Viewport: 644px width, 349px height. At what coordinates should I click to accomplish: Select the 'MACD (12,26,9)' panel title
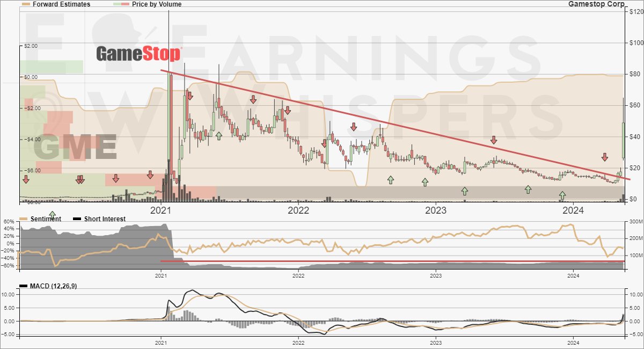pyautogui.click(x=54, y=287)
